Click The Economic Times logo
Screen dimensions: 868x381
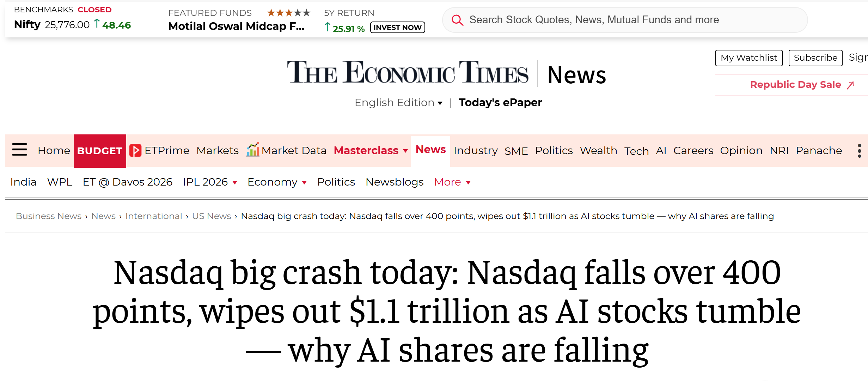408,73
